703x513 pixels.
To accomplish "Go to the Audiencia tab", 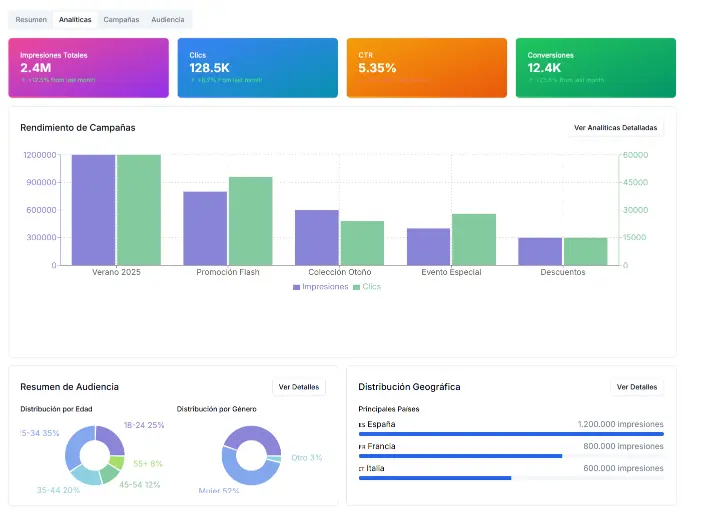I will point(168,20).
